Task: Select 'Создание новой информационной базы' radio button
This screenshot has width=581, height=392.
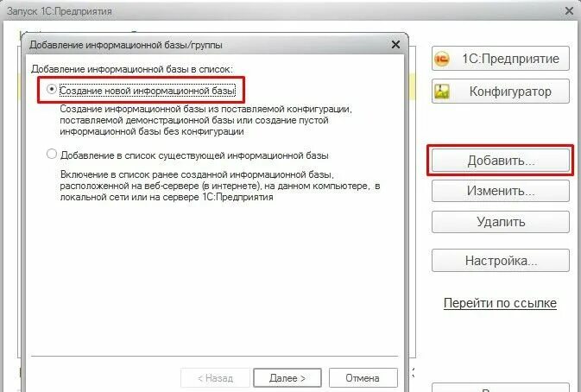Action: [52, 90]
